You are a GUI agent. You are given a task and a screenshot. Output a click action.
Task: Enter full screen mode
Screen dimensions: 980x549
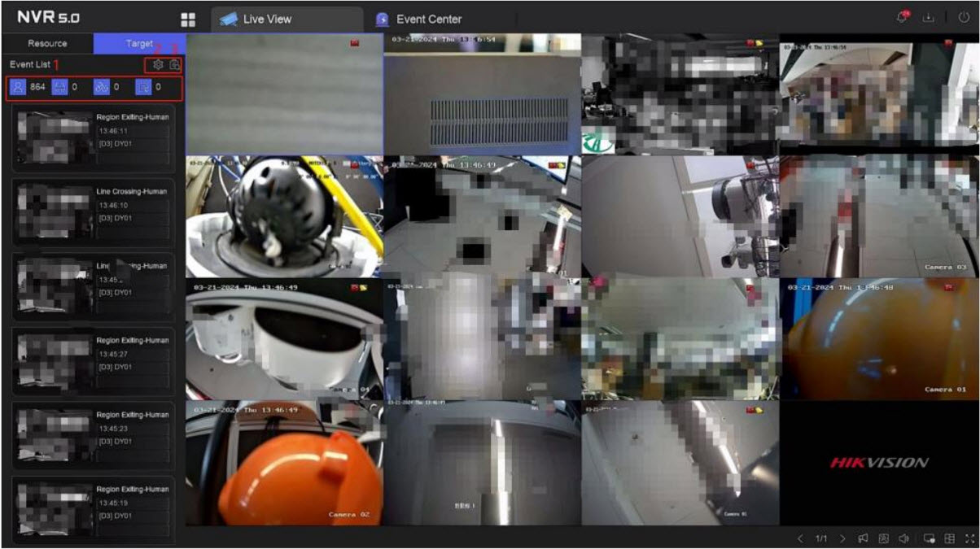pyautogui.click(x=969, y=538)
